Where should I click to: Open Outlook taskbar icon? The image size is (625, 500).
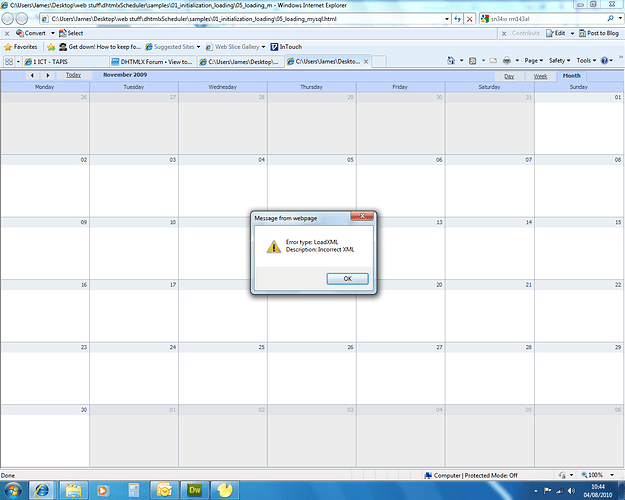[x=164, y=490]
